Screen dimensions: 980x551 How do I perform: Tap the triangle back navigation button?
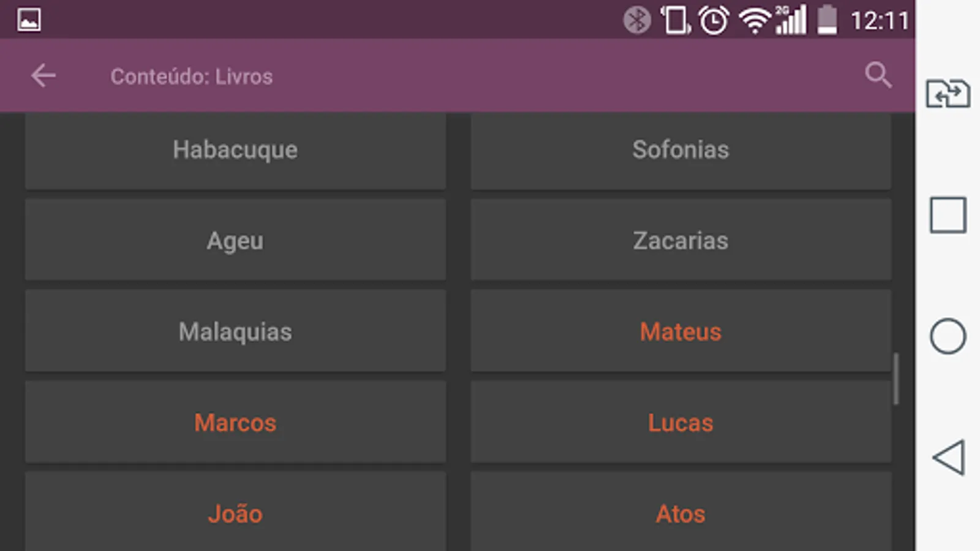[x=948, y=457]
